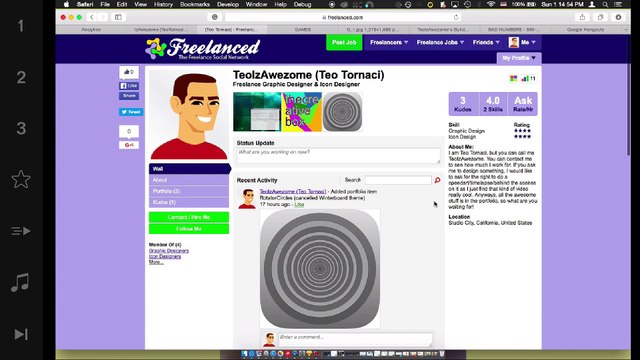Click the Freelancers dropdown in site navigation

click(x=389, y=42)
